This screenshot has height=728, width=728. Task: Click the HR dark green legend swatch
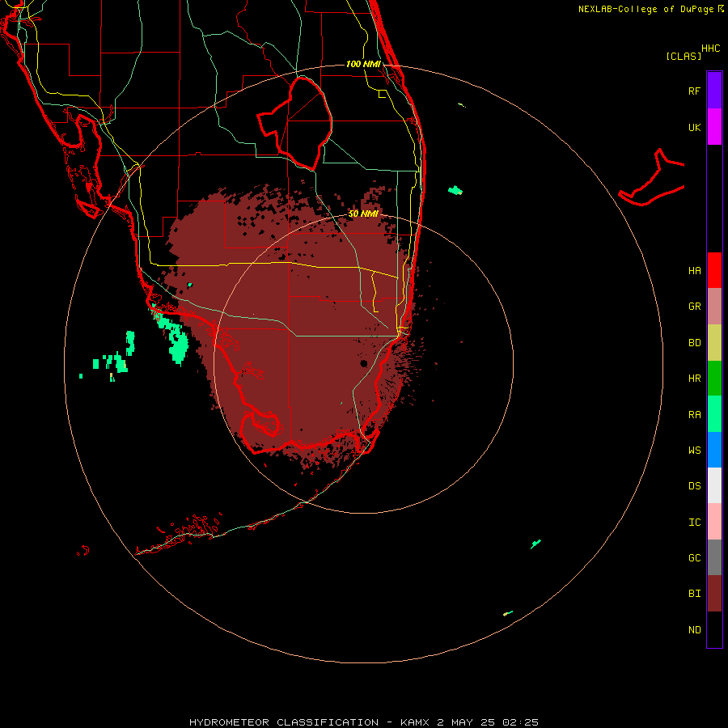[714, 379]
